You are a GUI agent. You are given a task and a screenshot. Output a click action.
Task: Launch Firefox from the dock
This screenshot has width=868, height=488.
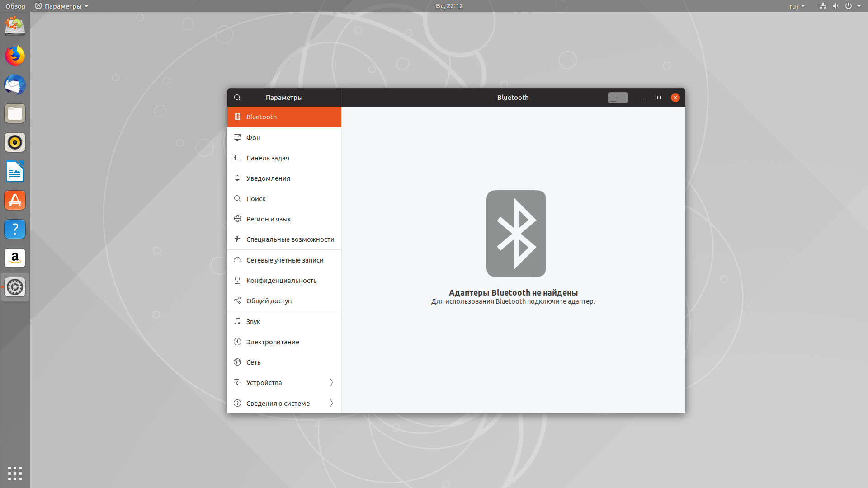[x=15, y=56]
